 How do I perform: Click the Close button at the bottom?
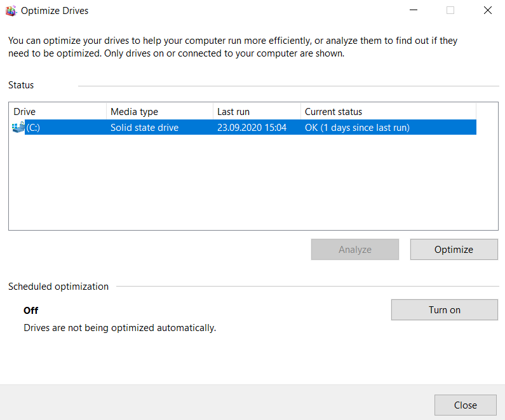click(x=466, y=405)
